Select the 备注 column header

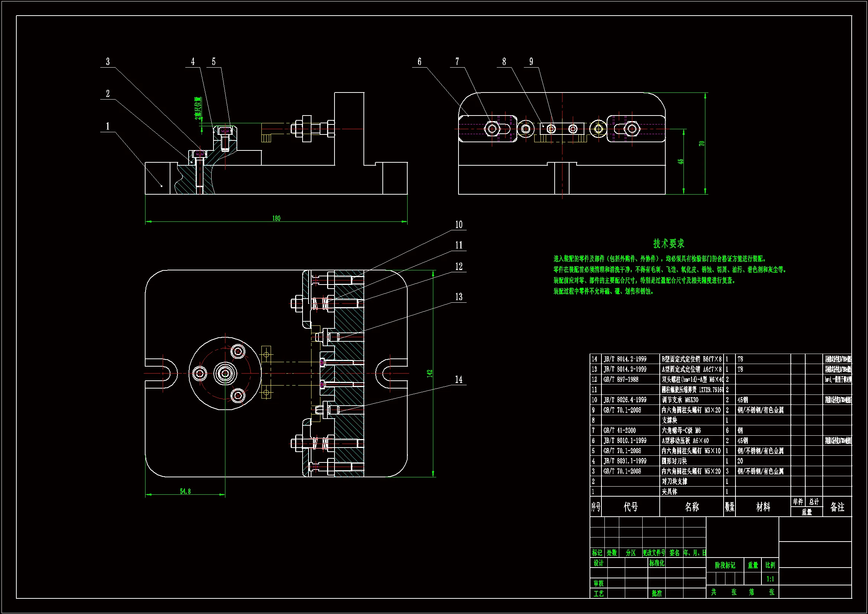pyautogui.click(x=837, y=507)
